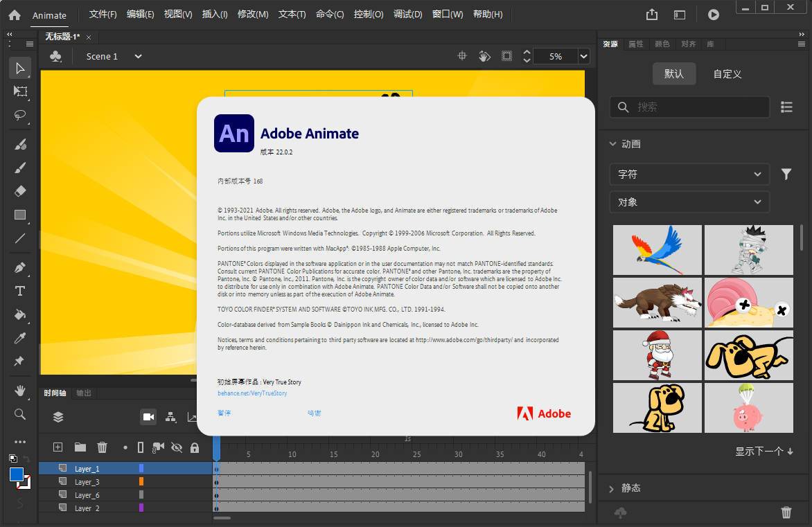The height and width of the screenshot is (527, 812).
Task: Select the Rectangle tool
Action: pyautogui.click(x=19, y=215)
